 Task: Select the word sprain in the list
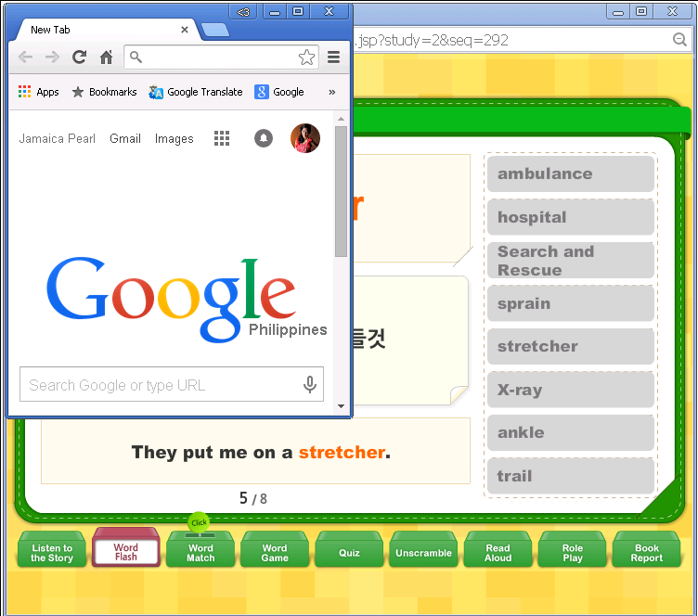click(571, 303)
